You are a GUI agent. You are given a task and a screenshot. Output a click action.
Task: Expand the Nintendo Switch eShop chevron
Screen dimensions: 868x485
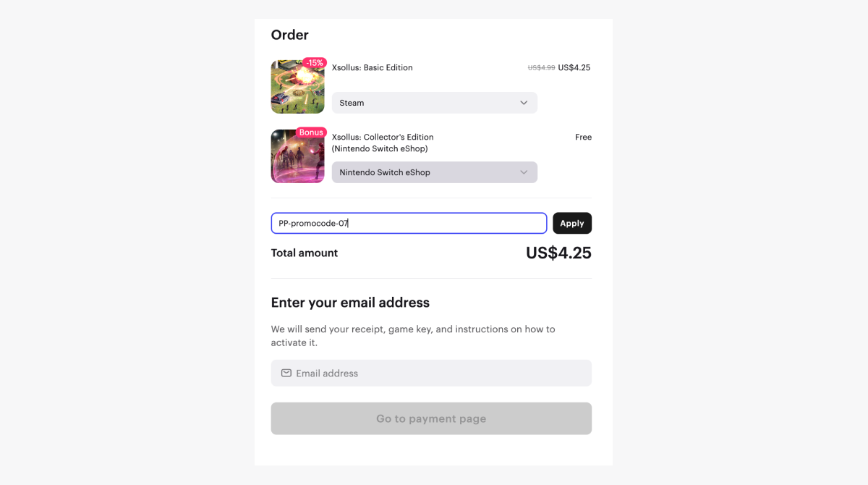pos(524,172)
